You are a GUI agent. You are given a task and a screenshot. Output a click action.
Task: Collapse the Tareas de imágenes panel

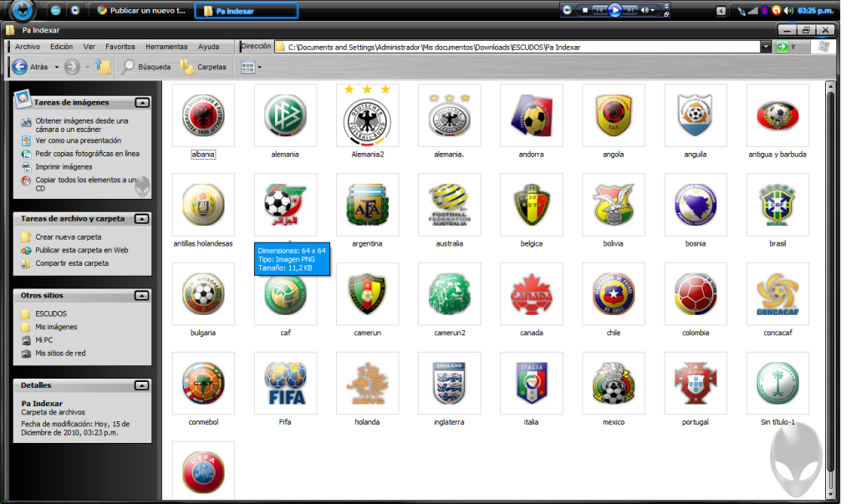point(142,103)
